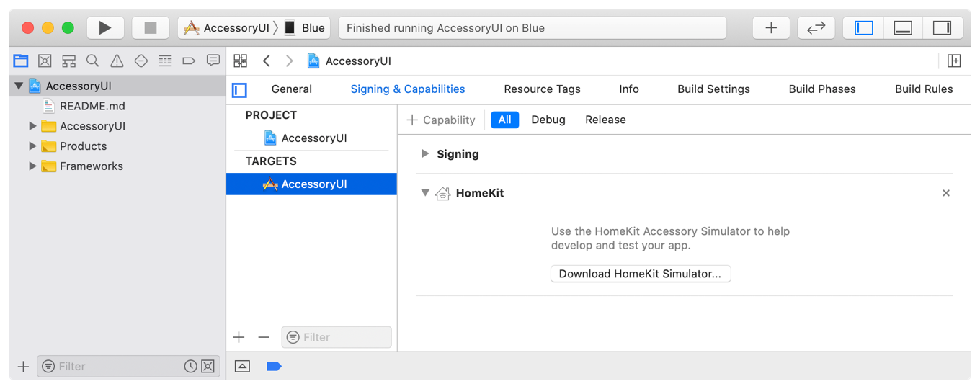Expand the Products folder
This screenshot has width=980, height=389.
pos(32,146)
